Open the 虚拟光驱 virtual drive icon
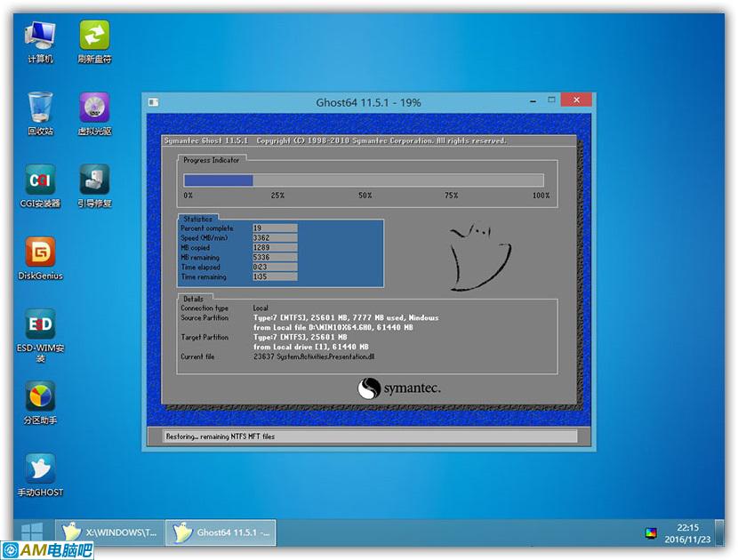Screen dimensions: 738x560 [94, 114]
